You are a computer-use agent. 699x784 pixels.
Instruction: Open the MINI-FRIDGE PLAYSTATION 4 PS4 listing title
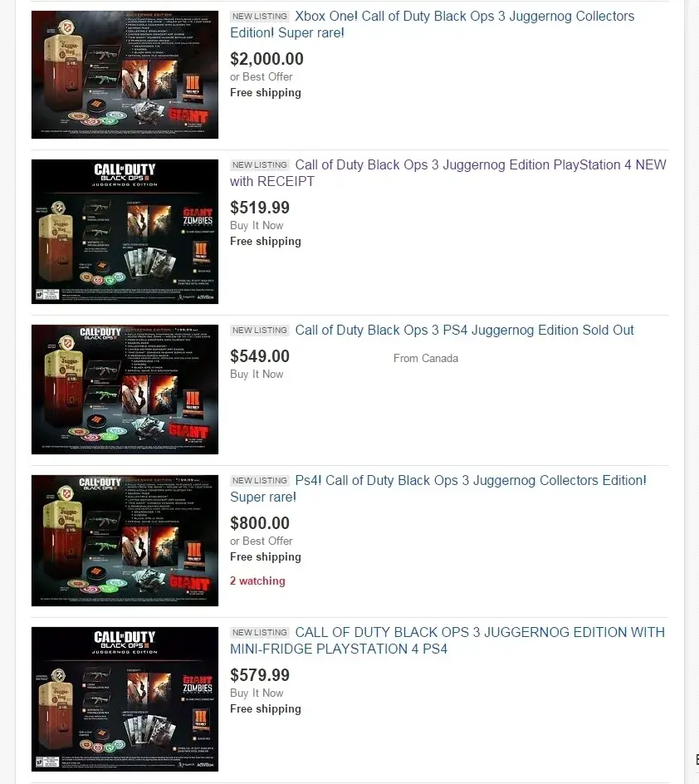click(x=447, y=640)
